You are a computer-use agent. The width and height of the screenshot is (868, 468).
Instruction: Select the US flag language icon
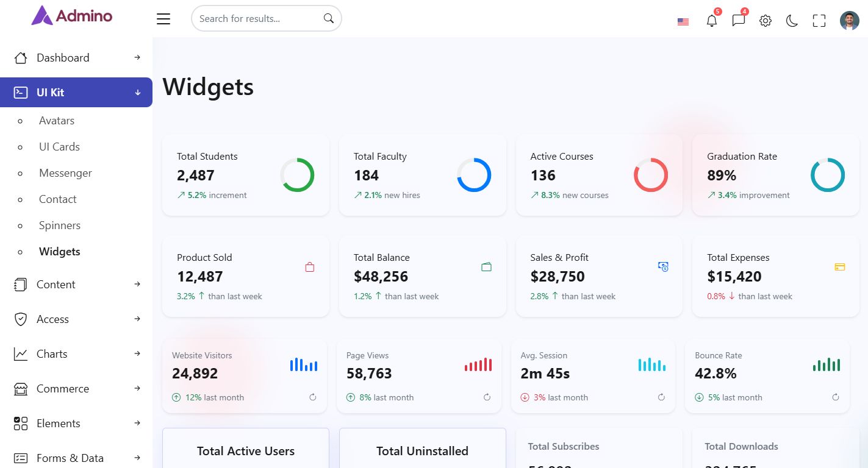tap(683, 21)
